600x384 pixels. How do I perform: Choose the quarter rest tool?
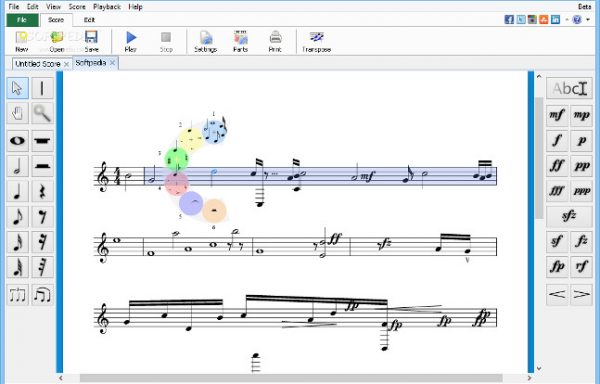click(42, 191)
